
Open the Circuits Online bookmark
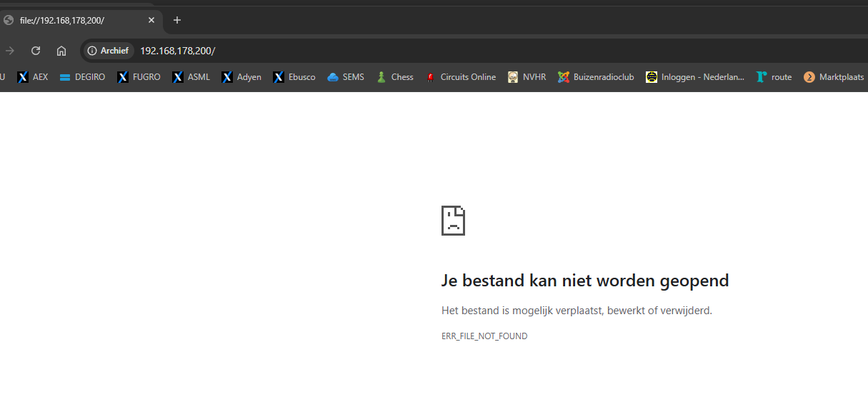coord(460,77)
